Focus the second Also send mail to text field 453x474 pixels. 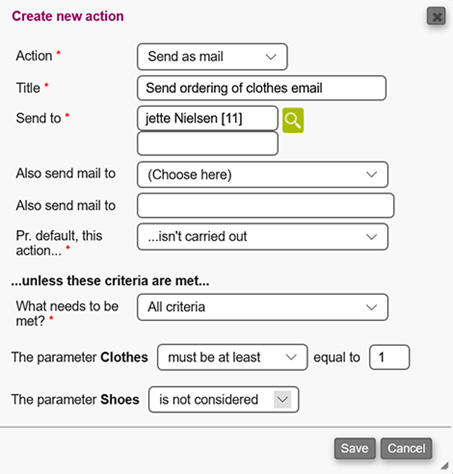[266, 206]
